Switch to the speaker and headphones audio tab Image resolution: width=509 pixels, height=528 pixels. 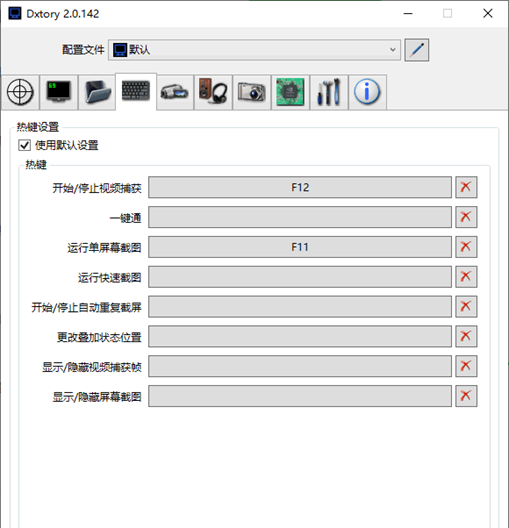point(213,92)
